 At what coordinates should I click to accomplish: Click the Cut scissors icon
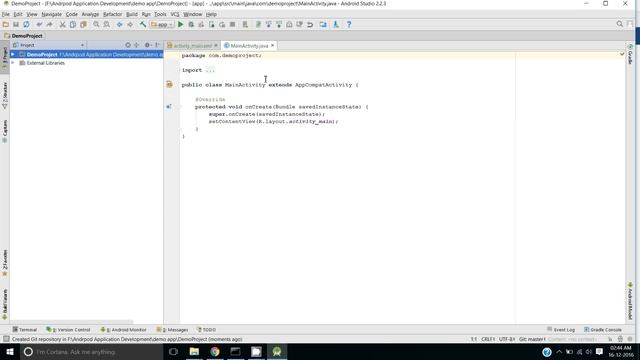point(62,24)
